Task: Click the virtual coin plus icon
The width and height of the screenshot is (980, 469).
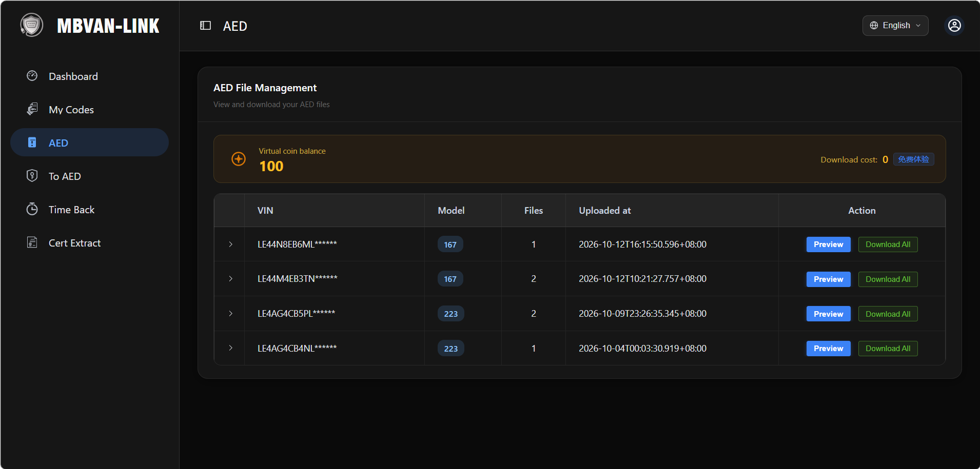Action: (239, 159)
